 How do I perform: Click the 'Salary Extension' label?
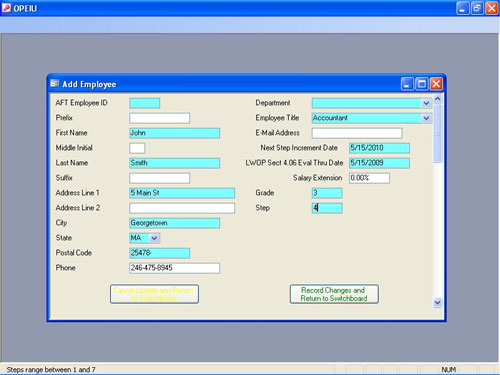point(317,178)
